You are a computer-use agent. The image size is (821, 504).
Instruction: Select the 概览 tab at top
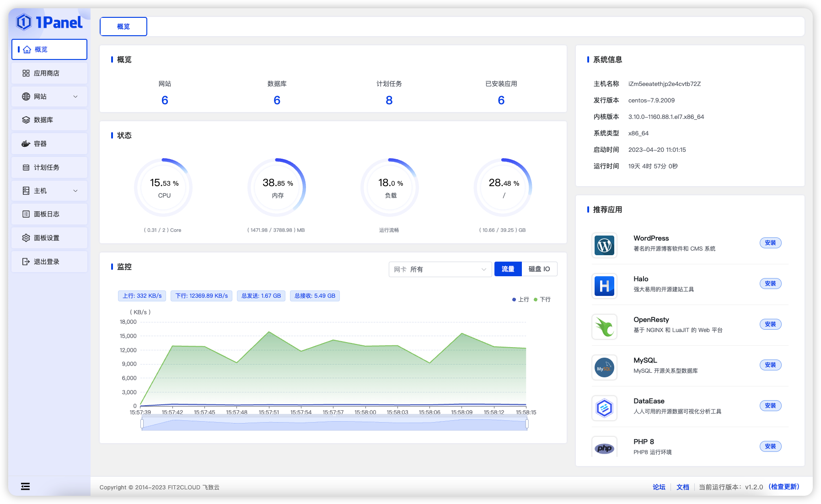point(123,27)
